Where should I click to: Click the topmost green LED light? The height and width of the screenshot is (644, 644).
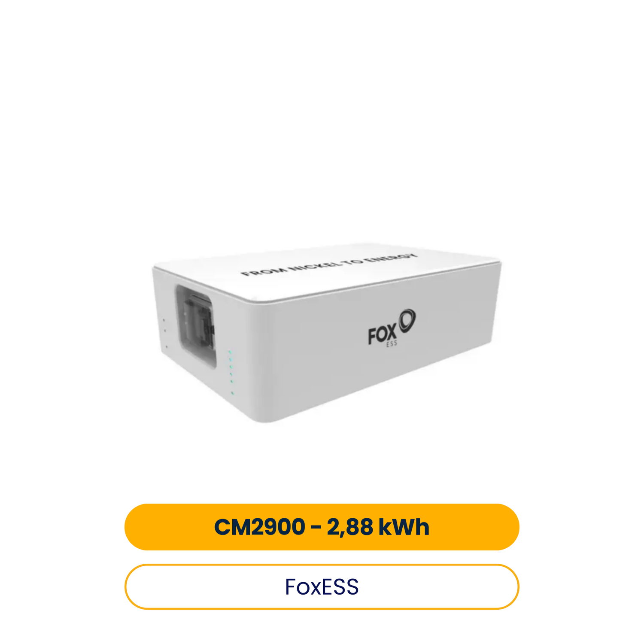pos(230,352)
